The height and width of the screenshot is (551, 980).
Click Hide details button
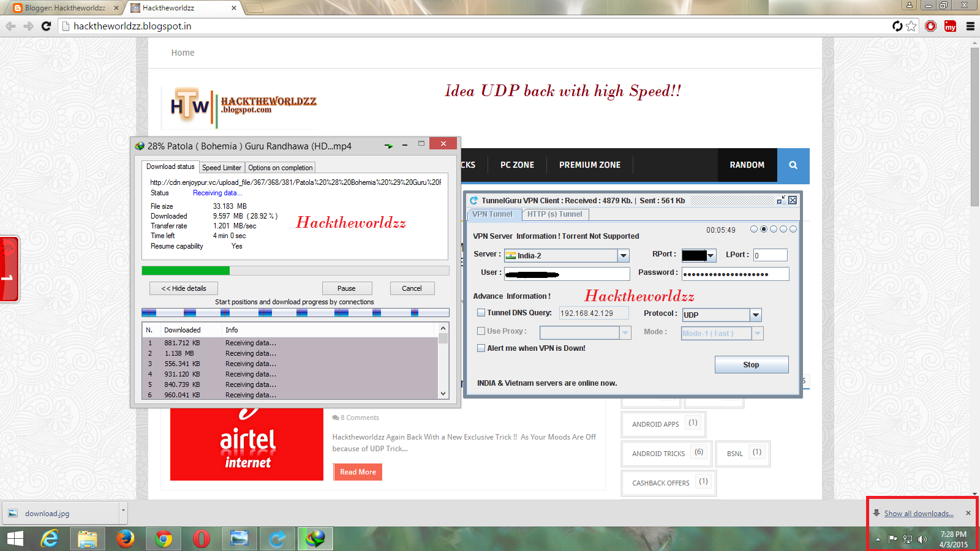coord(184,288)
